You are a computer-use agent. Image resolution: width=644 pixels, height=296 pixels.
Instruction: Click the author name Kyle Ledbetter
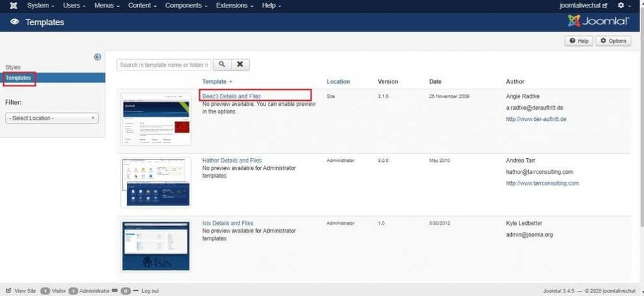pyautogui.click(x=524, y=223)
